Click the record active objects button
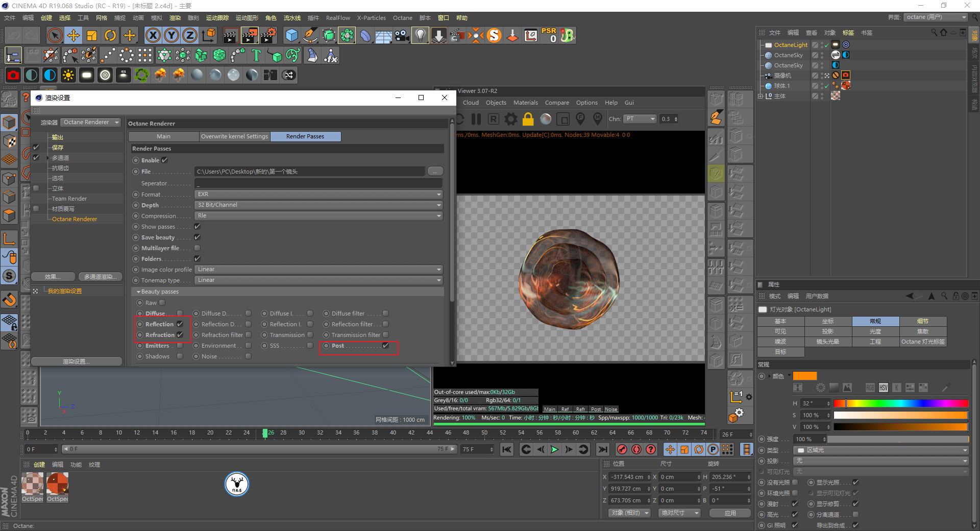The image size is (980, 531). 622,449
